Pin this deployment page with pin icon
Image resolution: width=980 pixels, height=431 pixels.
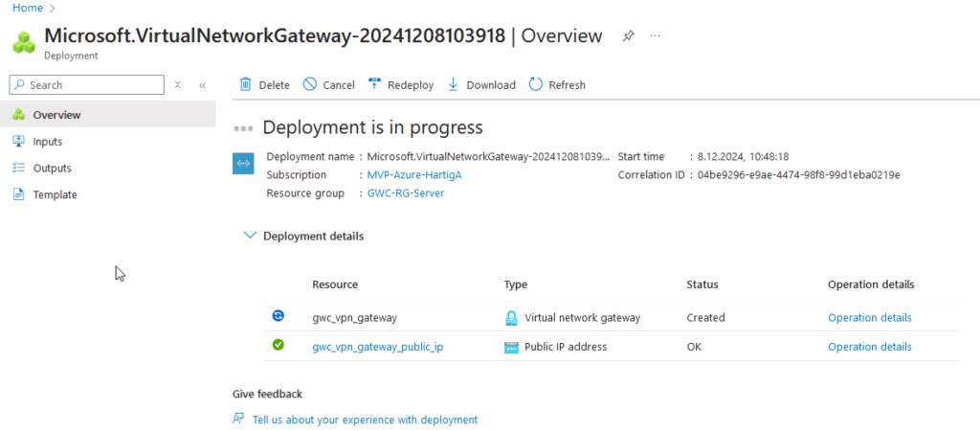point(628,36)
